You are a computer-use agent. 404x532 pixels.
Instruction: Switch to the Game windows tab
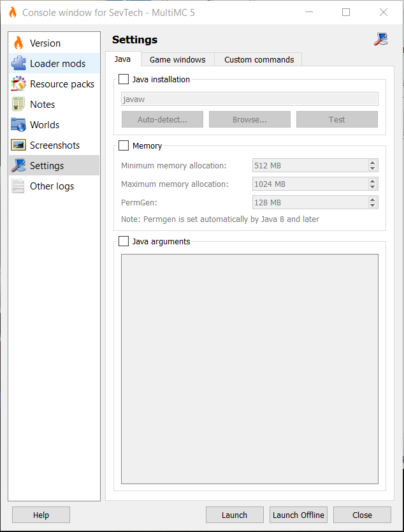click(x=178, y=60)
